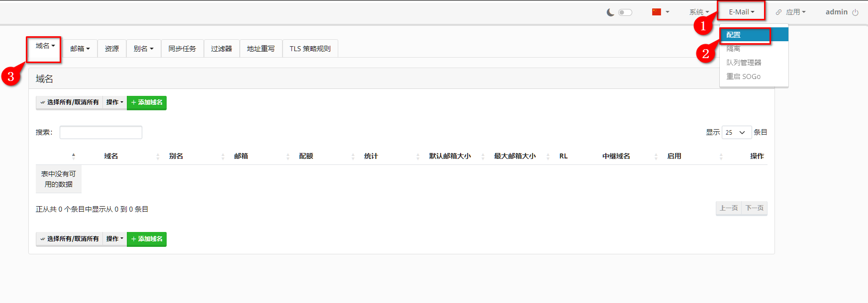This screenshot has width=868, height=303.
Task: Sort table by 默认邮箱大小 column
Action: (x=450, y=156)
